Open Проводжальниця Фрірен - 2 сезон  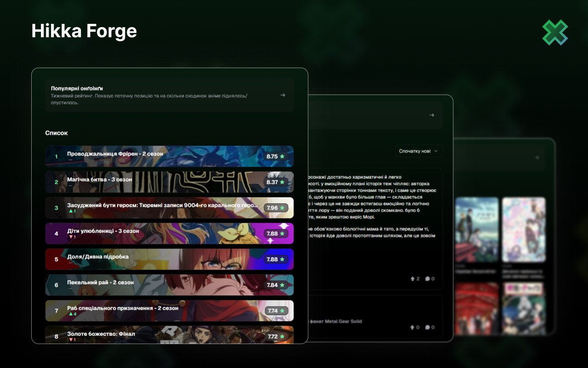[x=170, y=156]
